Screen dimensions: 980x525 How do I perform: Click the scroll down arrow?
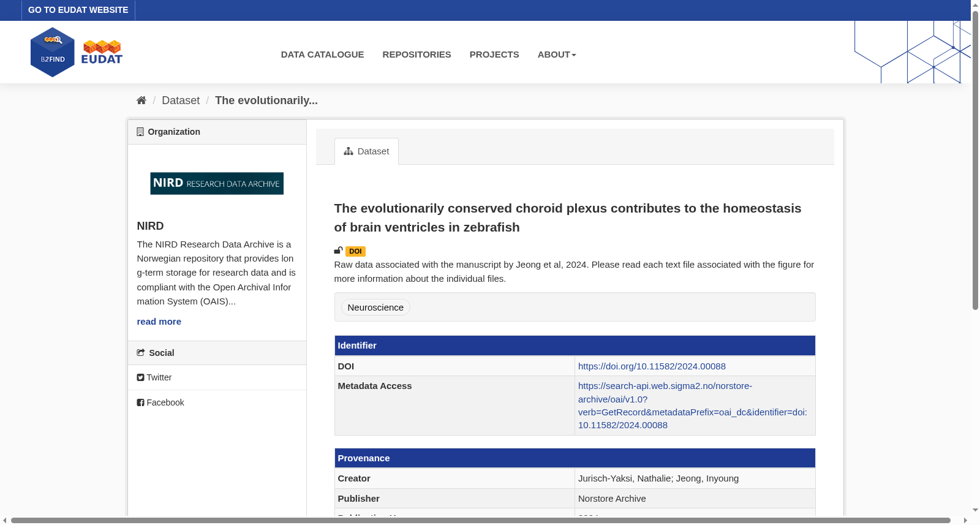point(975,510)
